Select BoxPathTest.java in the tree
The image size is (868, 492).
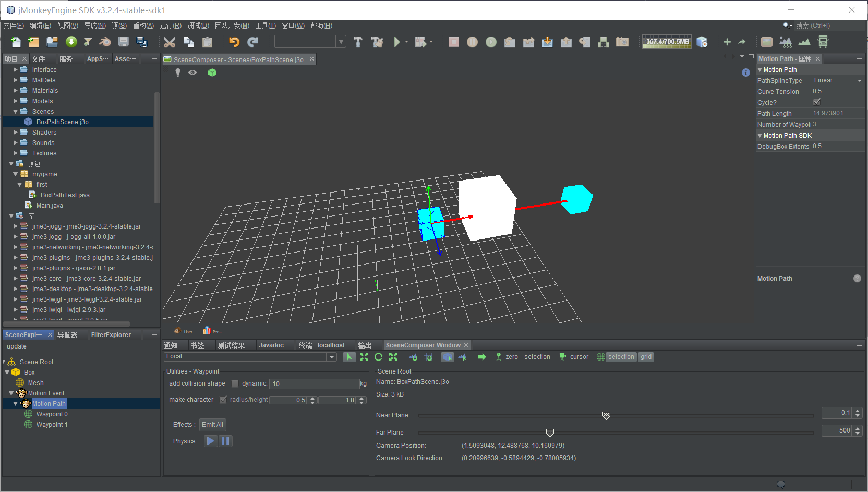(65, 195)
